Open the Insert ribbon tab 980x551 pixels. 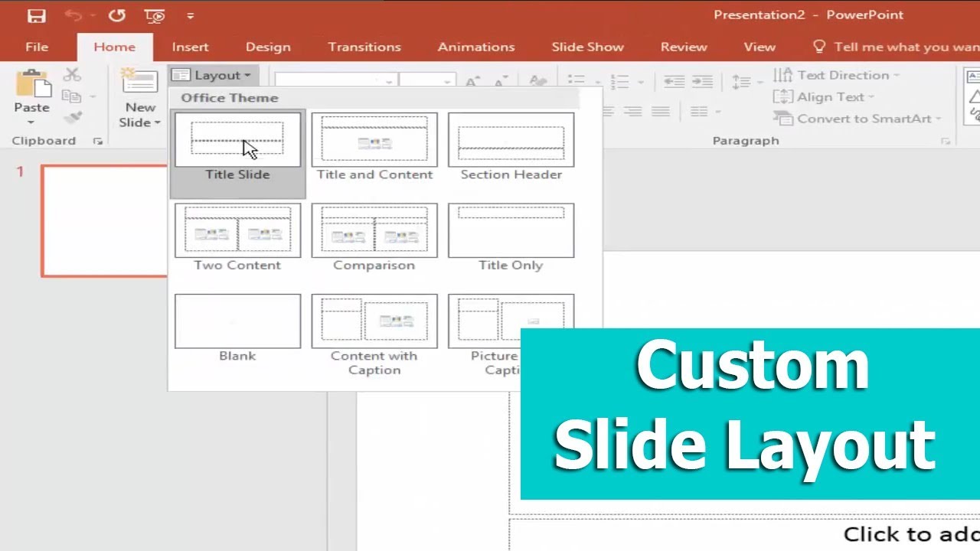pyautogui.click(x=190, y=47)
